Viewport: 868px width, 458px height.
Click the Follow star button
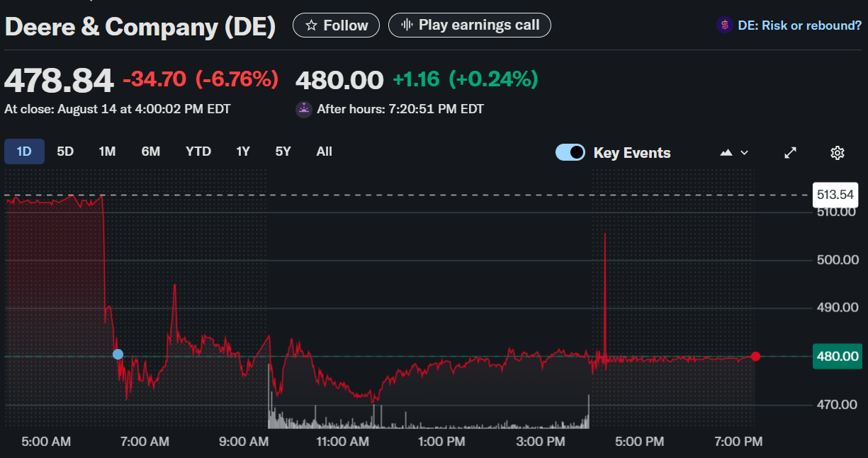click(x=337, y=25)
